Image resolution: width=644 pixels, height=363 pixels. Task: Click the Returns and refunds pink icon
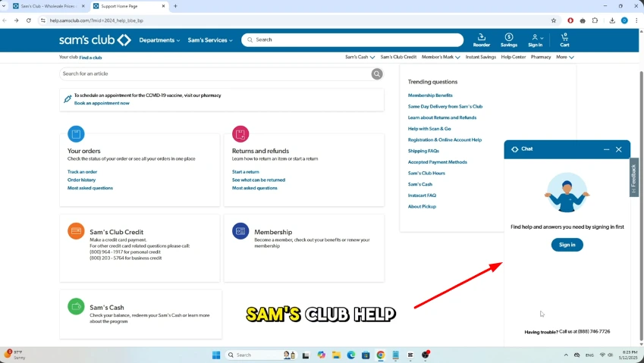click(x=240, y=133)
